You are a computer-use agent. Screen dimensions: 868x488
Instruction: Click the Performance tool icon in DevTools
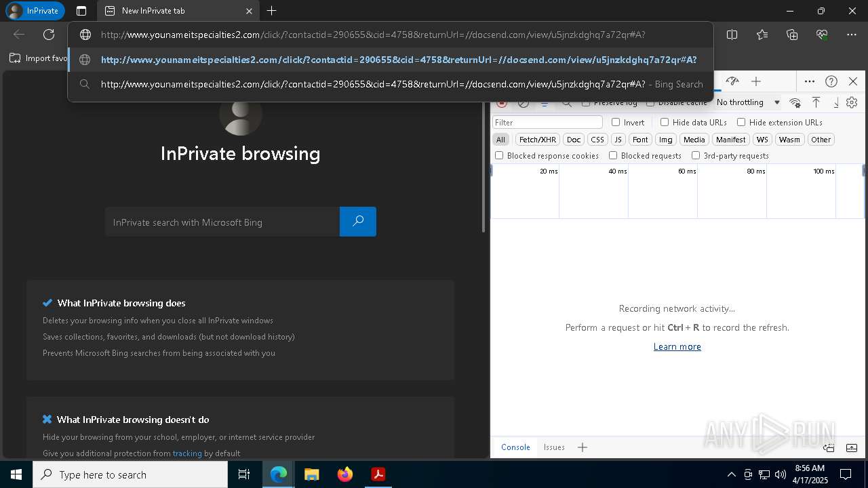pos(732,81)
